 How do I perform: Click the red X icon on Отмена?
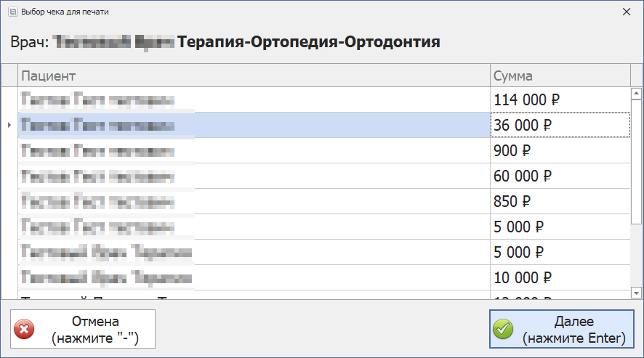pos(25,329)
